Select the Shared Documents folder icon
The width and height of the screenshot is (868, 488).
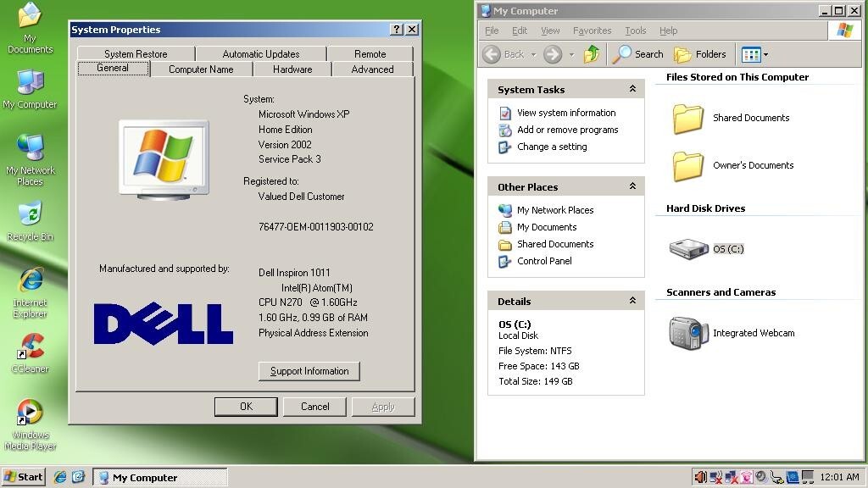(688, 119)
